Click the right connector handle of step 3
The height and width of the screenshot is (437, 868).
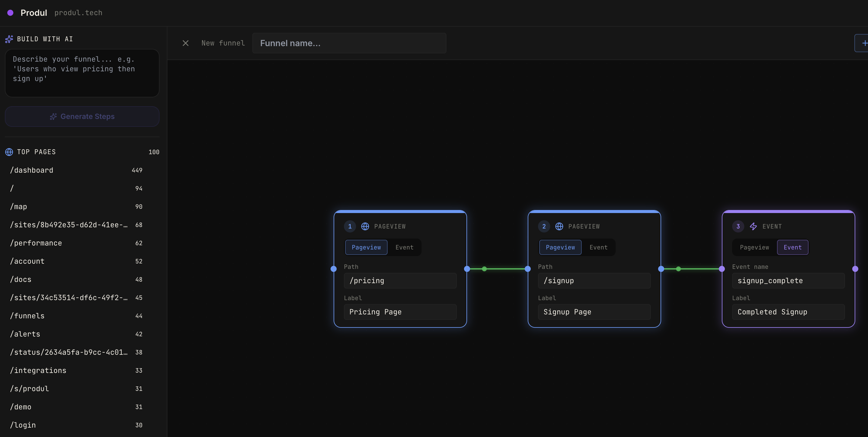tap(855, 269)
